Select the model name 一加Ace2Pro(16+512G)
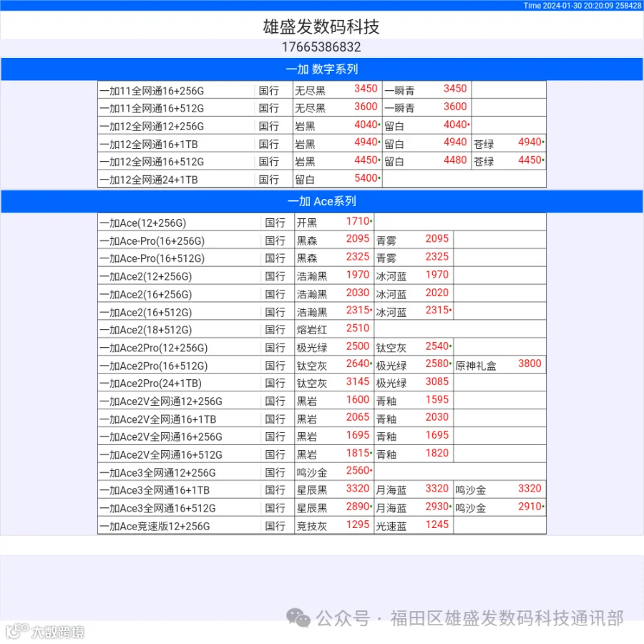This screenshot has height=644, width=644. (x=154, y=366)
